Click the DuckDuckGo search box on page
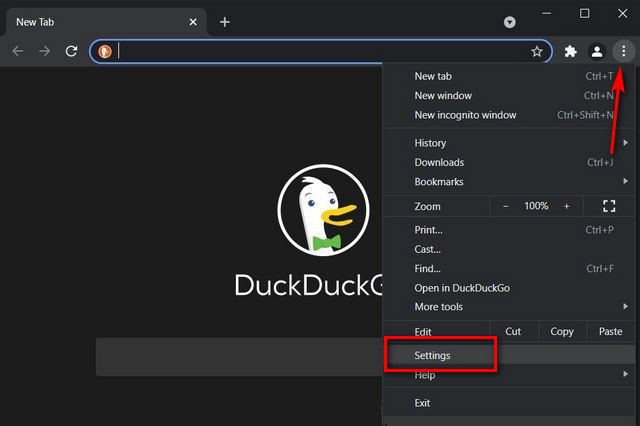The image size is (640, 426). pyautogui.click(x=239, y=357)
